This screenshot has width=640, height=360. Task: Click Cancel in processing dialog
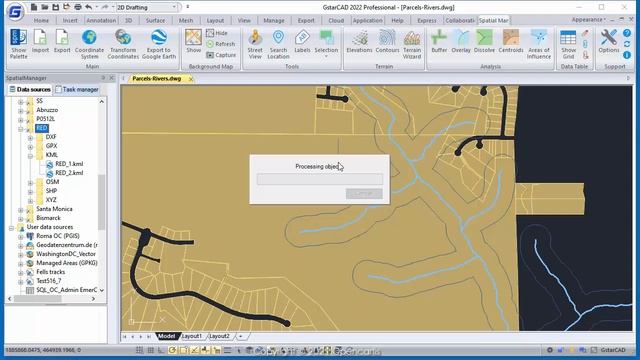point(364,193)
